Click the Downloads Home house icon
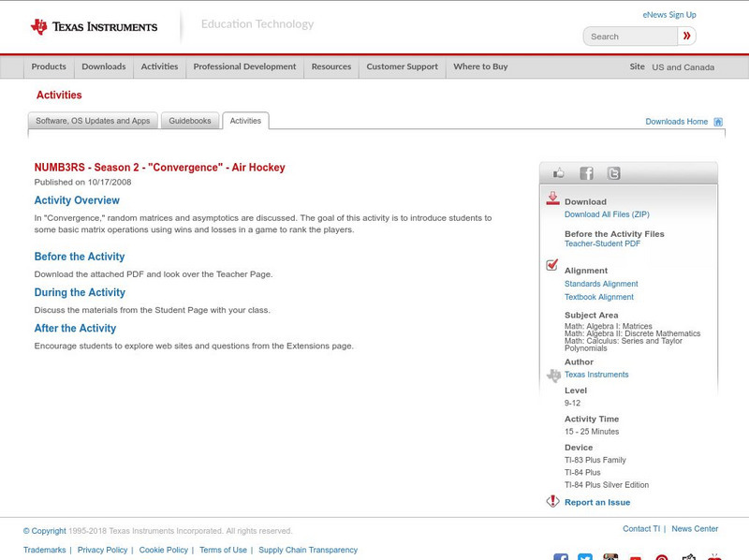The image size is (749, 560). pyautogui.click(x=718, y=122)
